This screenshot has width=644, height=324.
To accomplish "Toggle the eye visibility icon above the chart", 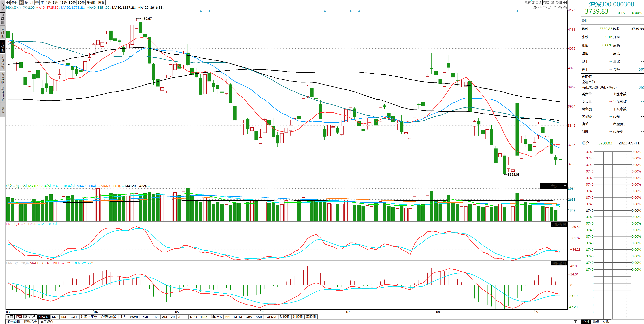I will click(x=534, y=8).
